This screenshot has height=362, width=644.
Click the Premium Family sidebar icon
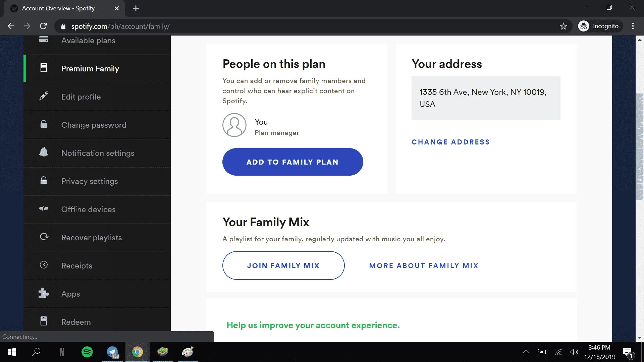(x=44, y=68)
